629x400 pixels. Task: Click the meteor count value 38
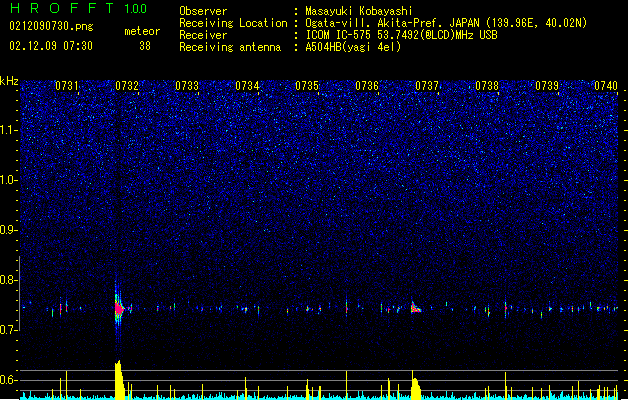coord(145,46)
